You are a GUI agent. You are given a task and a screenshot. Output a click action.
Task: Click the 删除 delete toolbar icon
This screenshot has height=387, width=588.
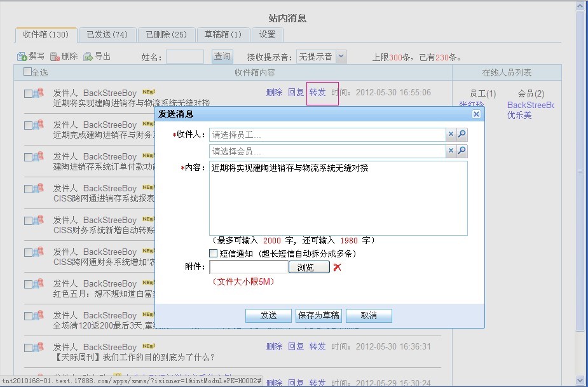[55, 57]
